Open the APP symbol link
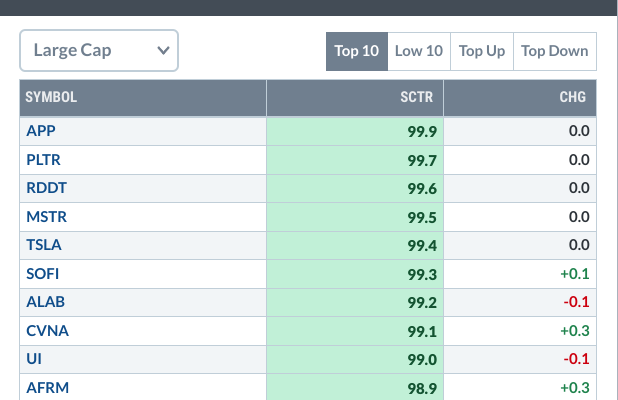Viewport: 618px width, 400px height. pyautogui.click(x=41, y=131)
